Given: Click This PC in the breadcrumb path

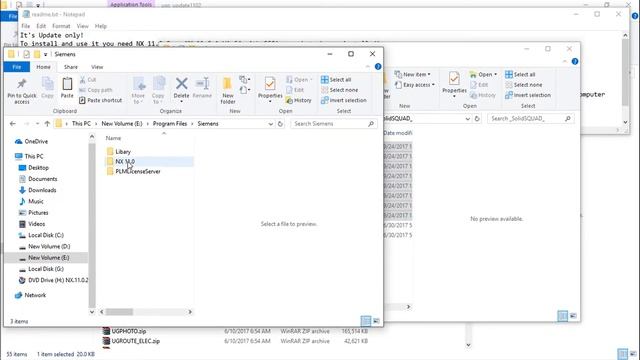Looking at the screenshot, I should pos(81,124).
